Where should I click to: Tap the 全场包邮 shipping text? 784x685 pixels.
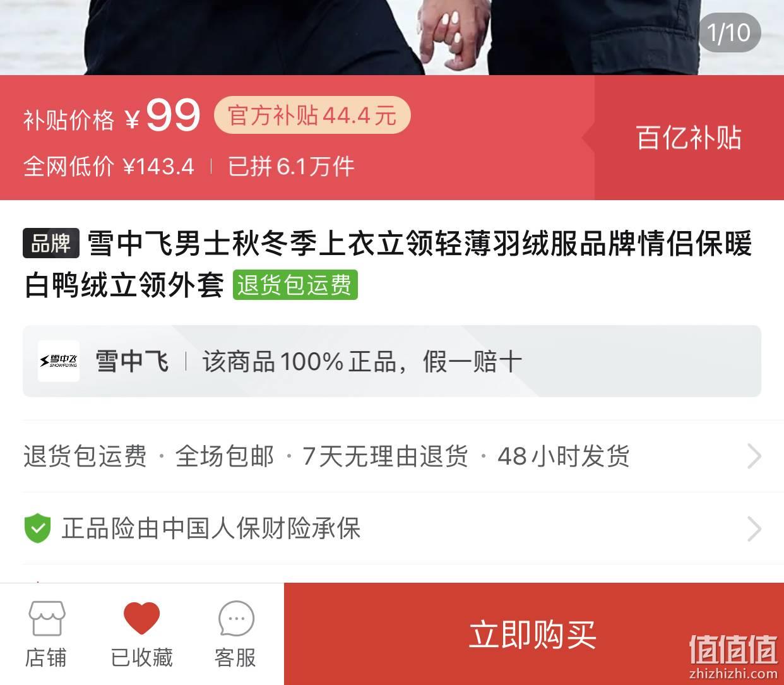(x=225, y=456)
